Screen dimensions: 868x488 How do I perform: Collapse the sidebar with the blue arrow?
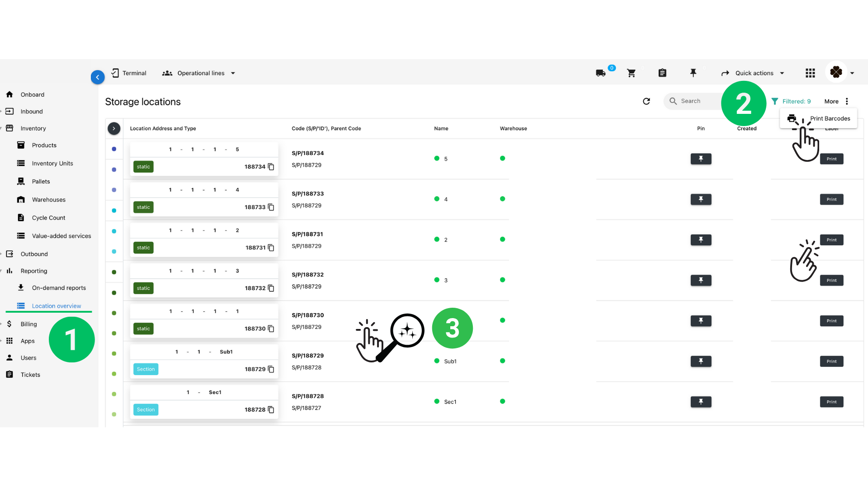coord(98,77)
